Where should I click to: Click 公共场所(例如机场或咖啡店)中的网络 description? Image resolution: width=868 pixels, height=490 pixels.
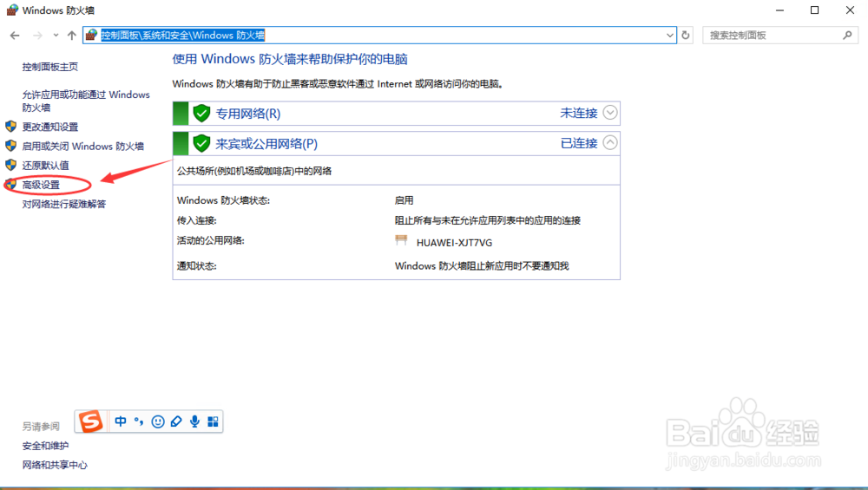(x=254, y=171)
